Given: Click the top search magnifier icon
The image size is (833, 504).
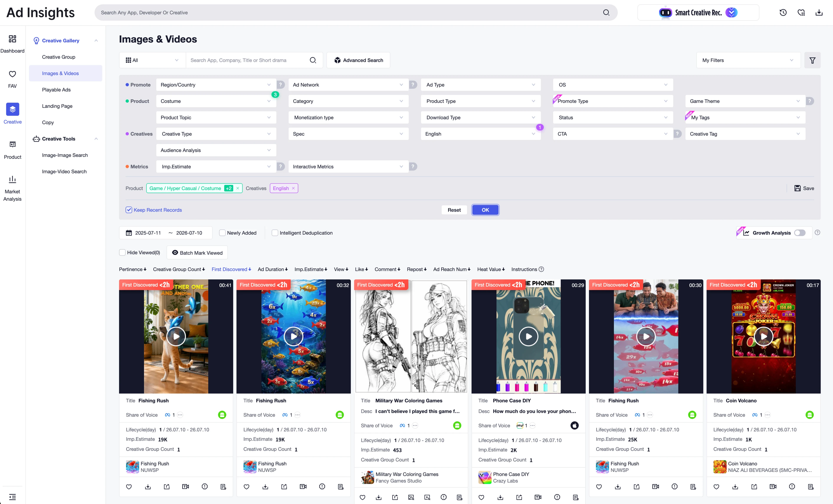Looking at the screenshot, I should click(606, 13).
